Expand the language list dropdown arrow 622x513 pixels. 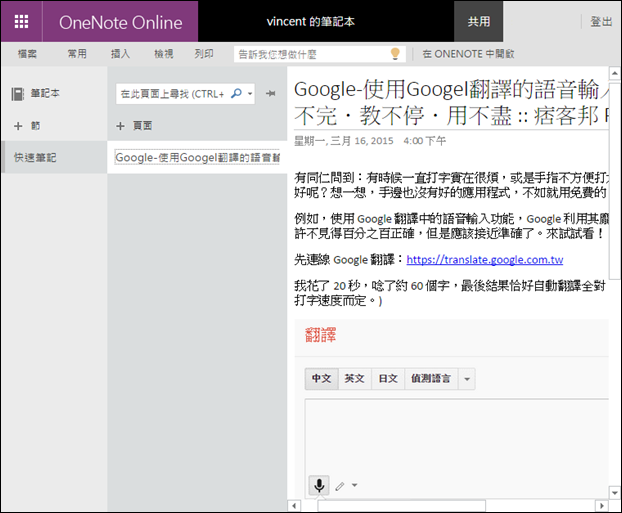pos(467,379)
